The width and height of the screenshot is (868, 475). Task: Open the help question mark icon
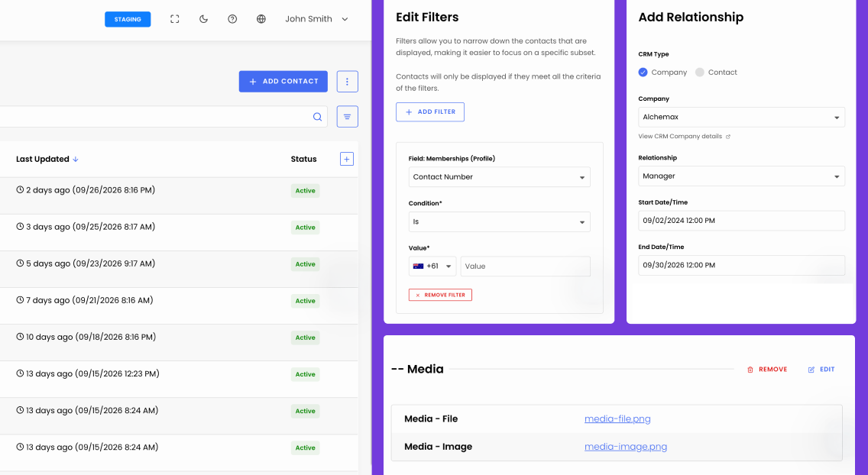pyautogui.click(x=232, y=19)
